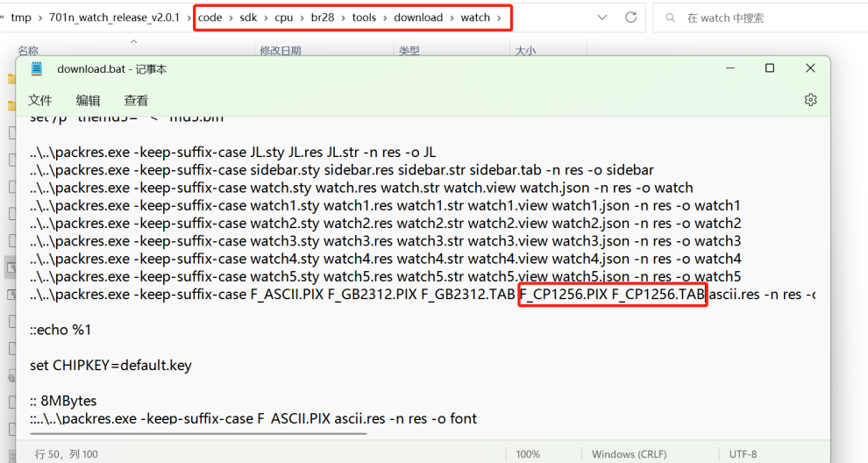Click 'download.bat - 记事本' window title

[x=112, y=69]
